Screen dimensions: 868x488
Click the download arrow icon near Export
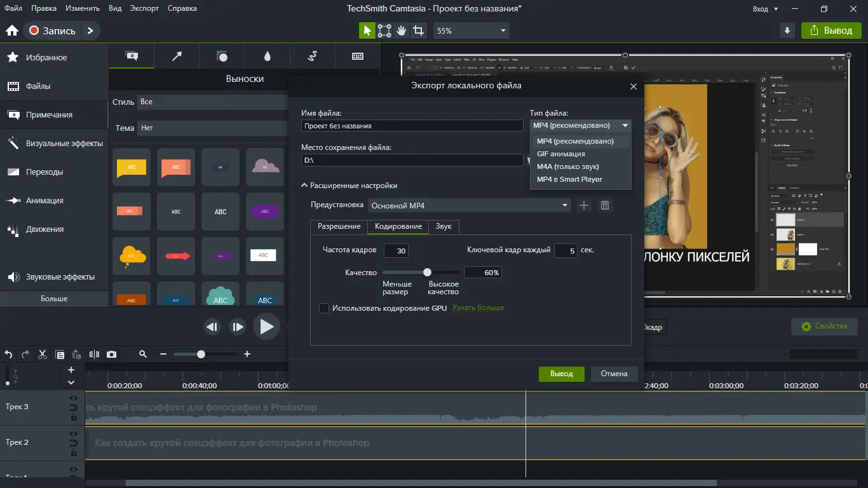tap(787, 30)
